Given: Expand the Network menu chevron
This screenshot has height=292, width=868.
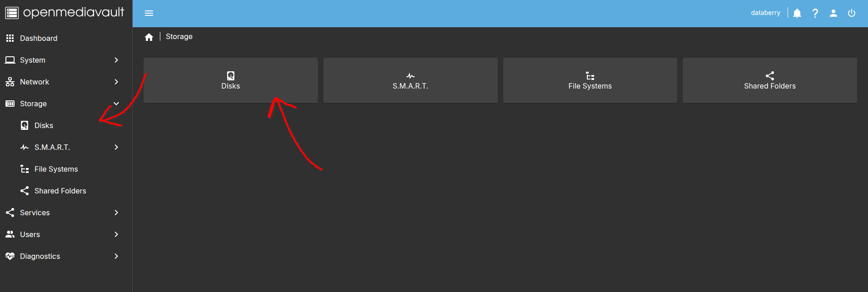Looking at the screenshot, I should click(116, 82).
